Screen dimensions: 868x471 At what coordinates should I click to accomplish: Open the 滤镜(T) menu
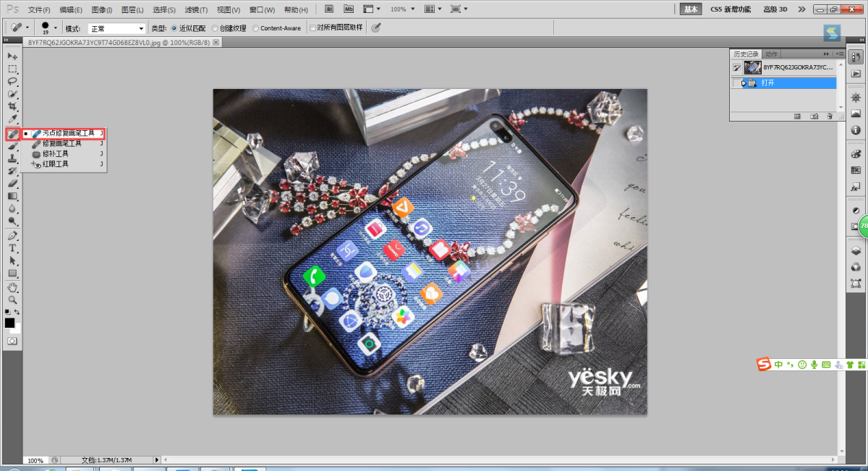click(x=196, y=9)
